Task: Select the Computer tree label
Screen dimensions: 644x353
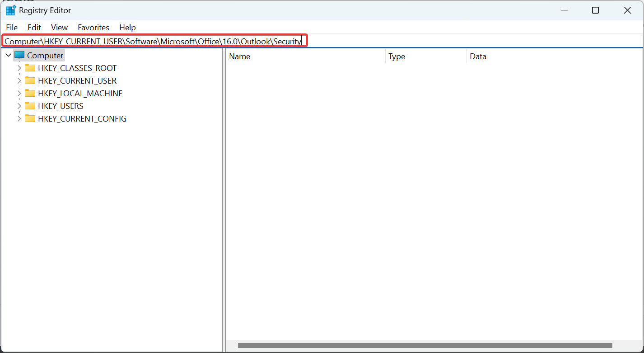Action: coord(45,56)
